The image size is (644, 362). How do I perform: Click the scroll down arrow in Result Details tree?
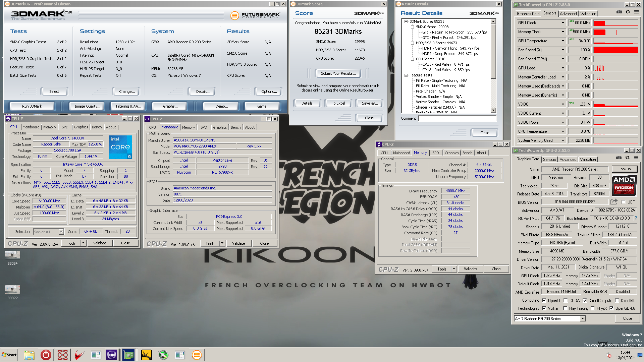(493, 110)
